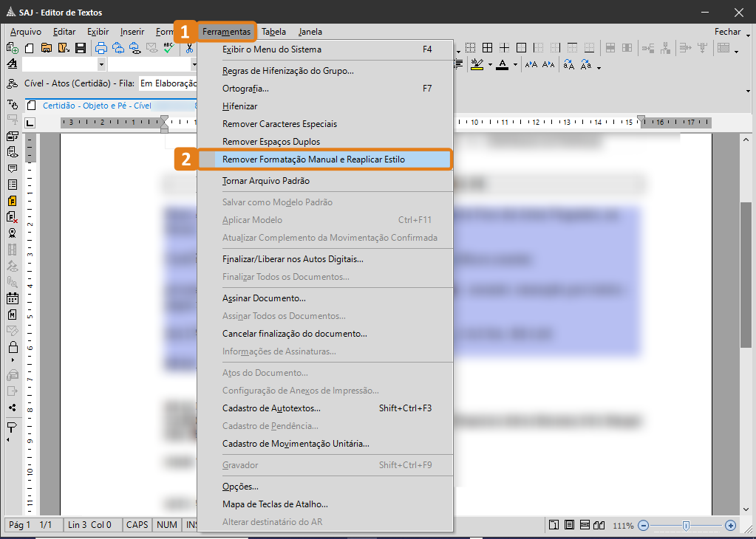The width and height of the screenshot is (756, 539).
Task: Choose Finalizar/Liberar nos Autos Digitais
Action: (325, 259)
